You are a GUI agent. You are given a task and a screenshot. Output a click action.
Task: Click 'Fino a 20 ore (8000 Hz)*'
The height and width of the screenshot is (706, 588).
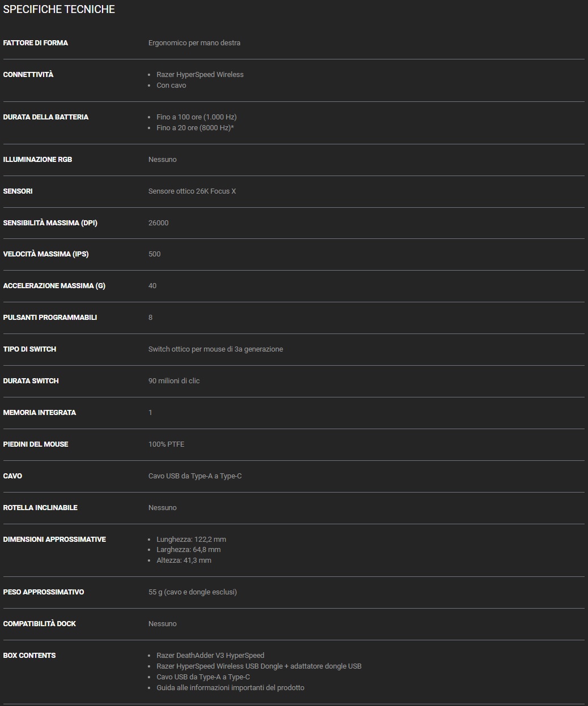pos(195,128)
